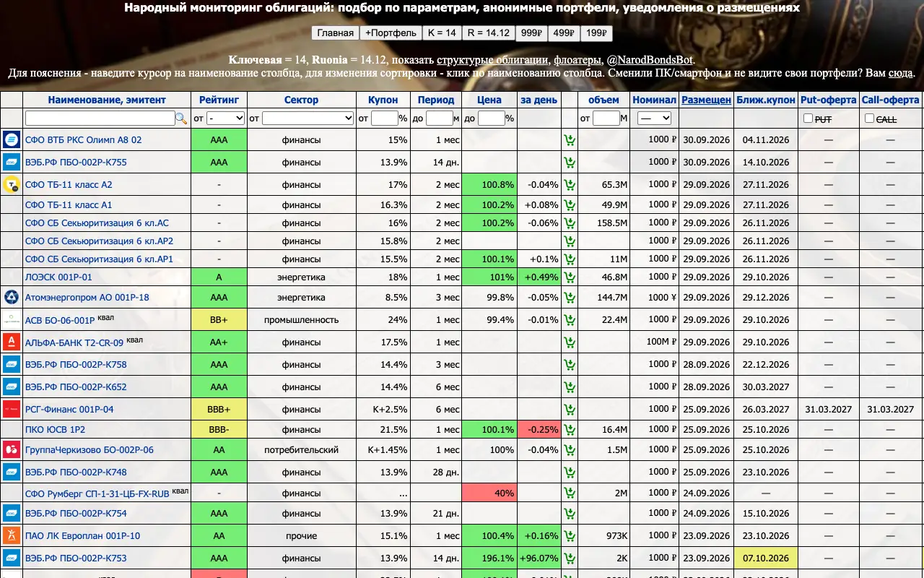The width and height of the screenshot is (924, 578).
Task: Click the red РСГ-Финанс issuer logo
Action: coord(12,410)
